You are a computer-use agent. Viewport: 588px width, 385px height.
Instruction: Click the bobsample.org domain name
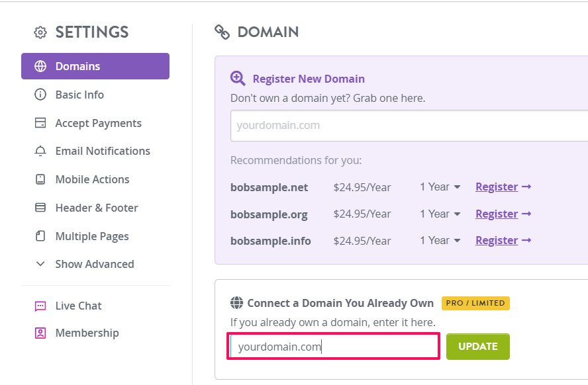pos(269,214)
